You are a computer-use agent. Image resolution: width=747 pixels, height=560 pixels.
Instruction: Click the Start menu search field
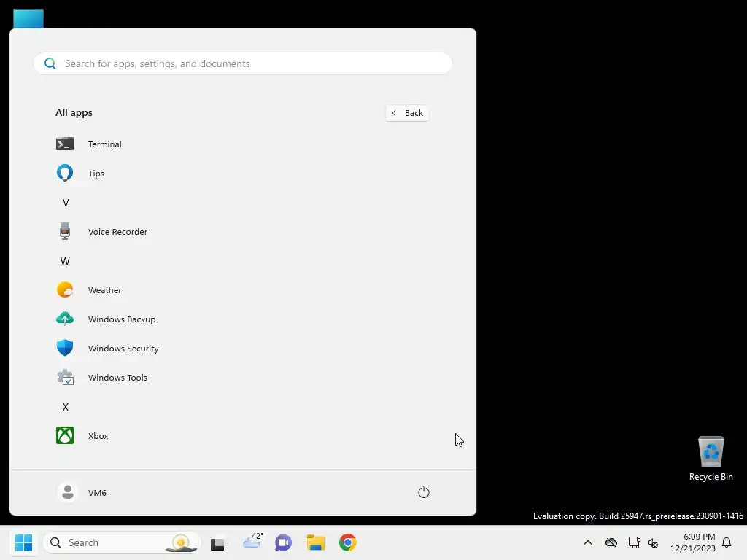[x=243, y=63]
